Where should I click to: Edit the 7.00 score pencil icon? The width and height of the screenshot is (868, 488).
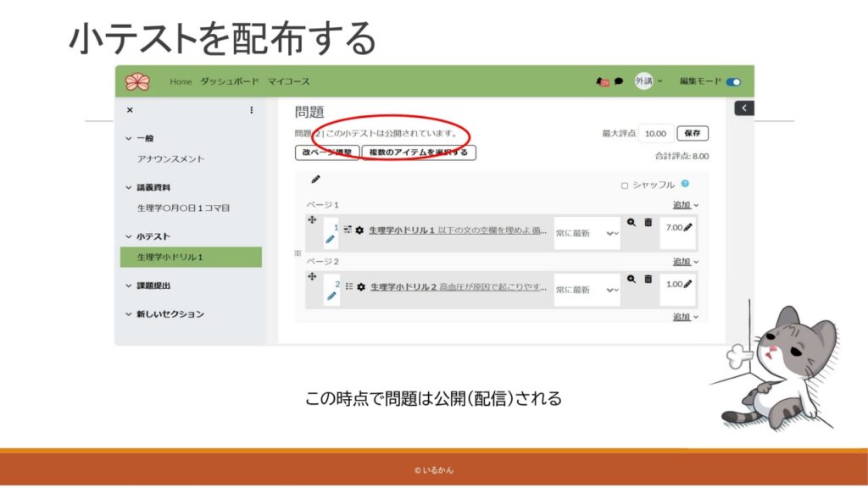point(687,227)
